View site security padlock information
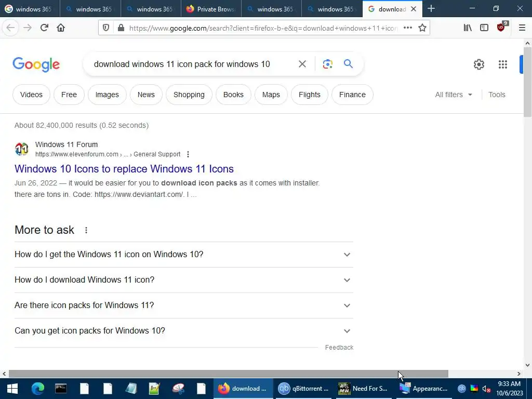 [x=121, y=28]
